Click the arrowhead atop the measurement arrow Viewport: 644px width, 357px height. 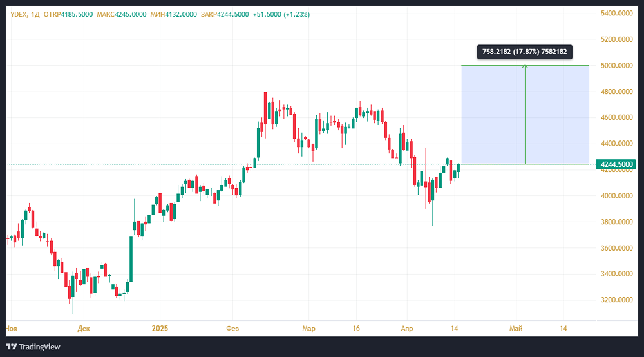[x=525, y=67]
